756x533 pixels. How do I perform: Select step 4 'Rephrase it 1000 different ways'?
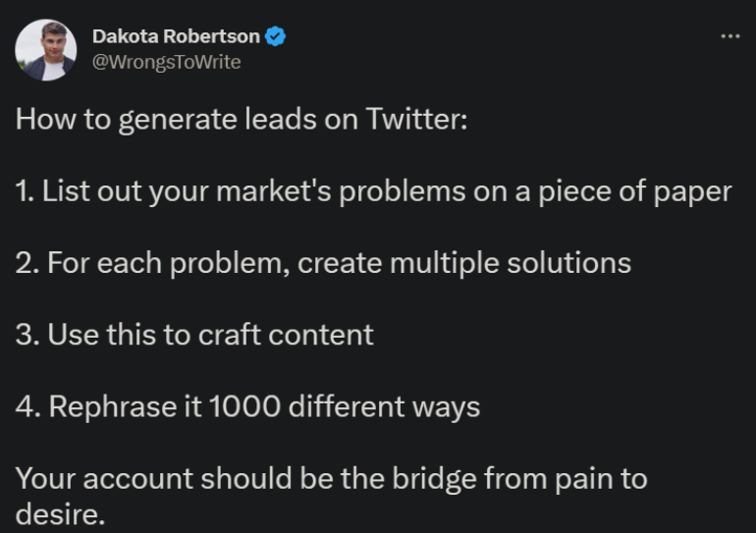tap(247, 406)
